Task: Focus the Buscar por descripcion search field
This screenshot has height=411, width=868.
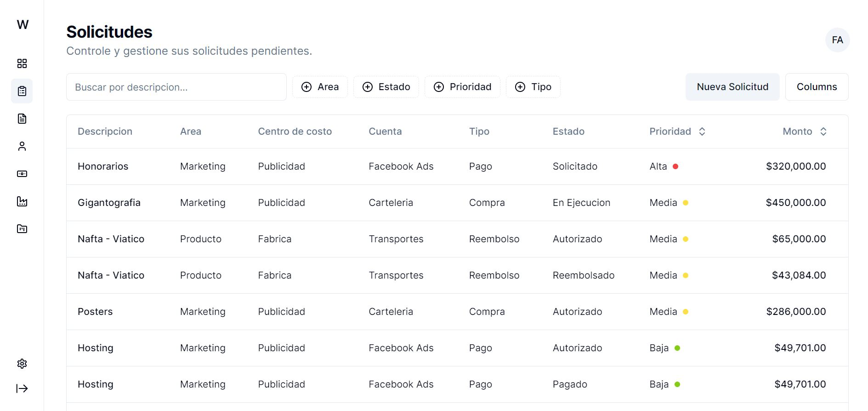Action: [176, 87]
